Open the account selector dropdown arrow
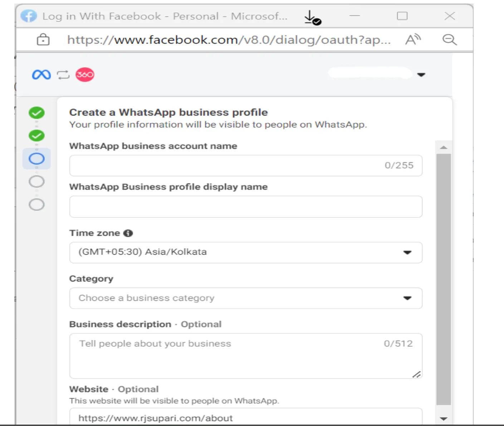This screenshot has width=504, height=426. coord(421,75)
